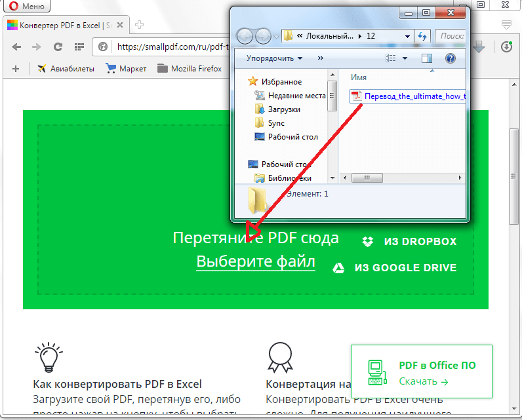The width and height of the screenshot is (522, 420).
Task: Open the Упорядочить dropdown menu
Action: click(x=274, y=58)
